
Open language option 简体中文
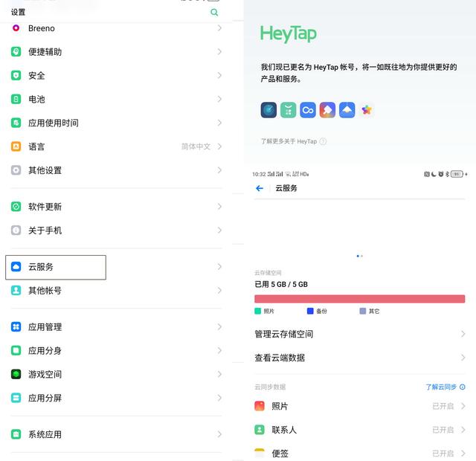pyautogui.click(x=196, y=146)
